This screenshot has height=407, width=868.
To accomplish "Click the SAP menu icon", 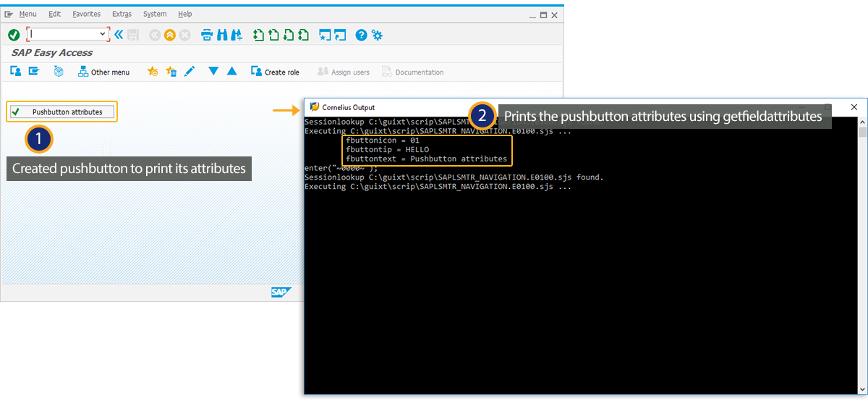I will coord(34,71).
